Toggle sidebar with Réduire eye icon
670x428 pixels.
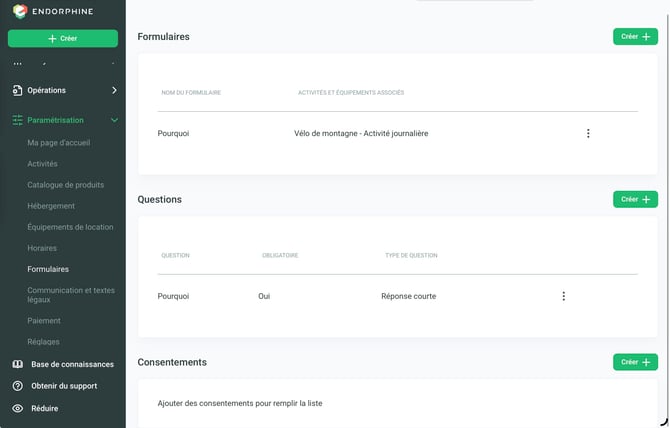18,408
